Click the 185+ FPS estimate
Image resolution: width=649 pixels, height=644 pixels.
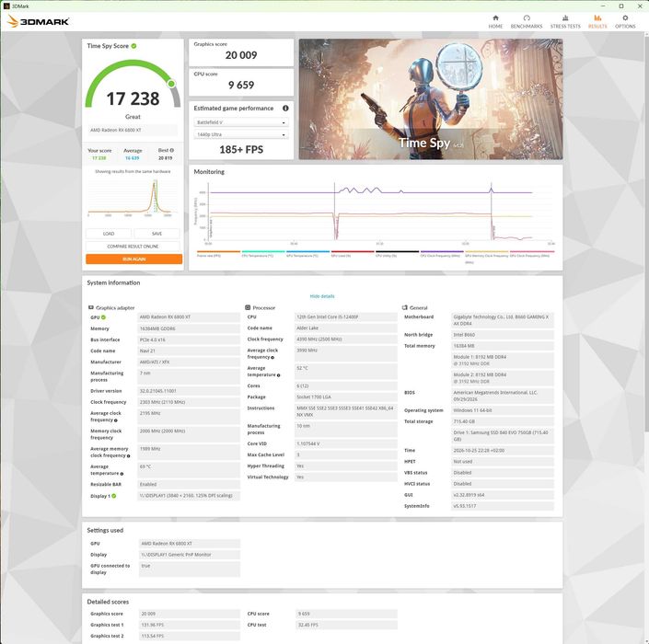(241, 149)
